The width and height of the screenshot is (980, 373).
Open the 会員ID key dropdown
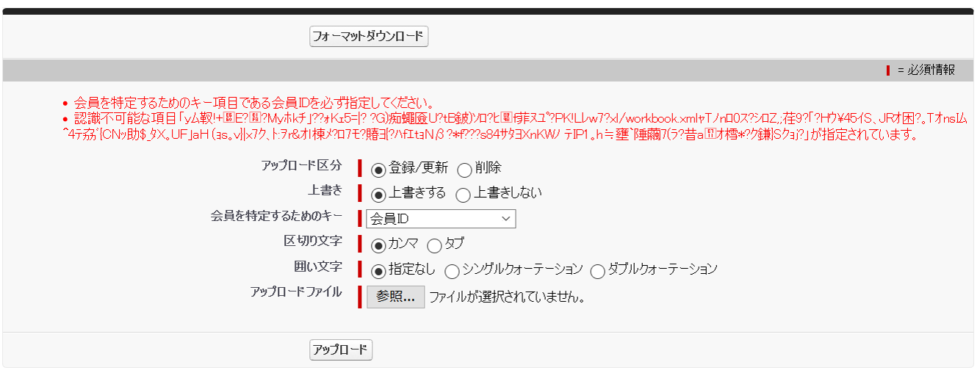(441, 219)
